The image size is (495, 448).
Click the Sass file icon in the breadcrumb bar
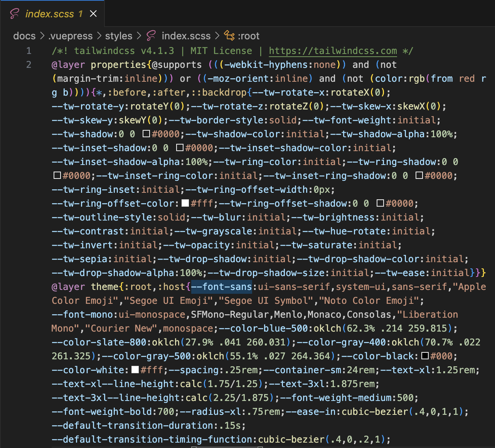click(x=150, y=36)
